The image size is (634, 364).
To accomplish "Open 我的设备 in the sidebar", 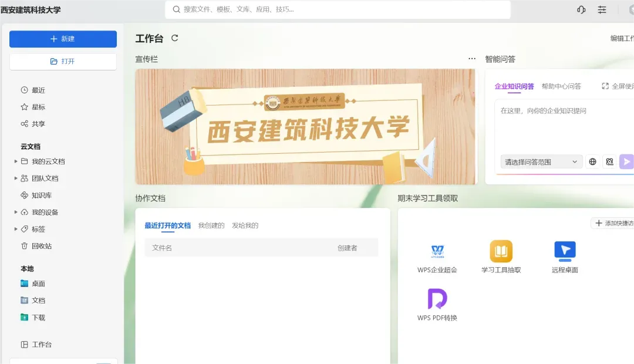I will coord(45,213).
